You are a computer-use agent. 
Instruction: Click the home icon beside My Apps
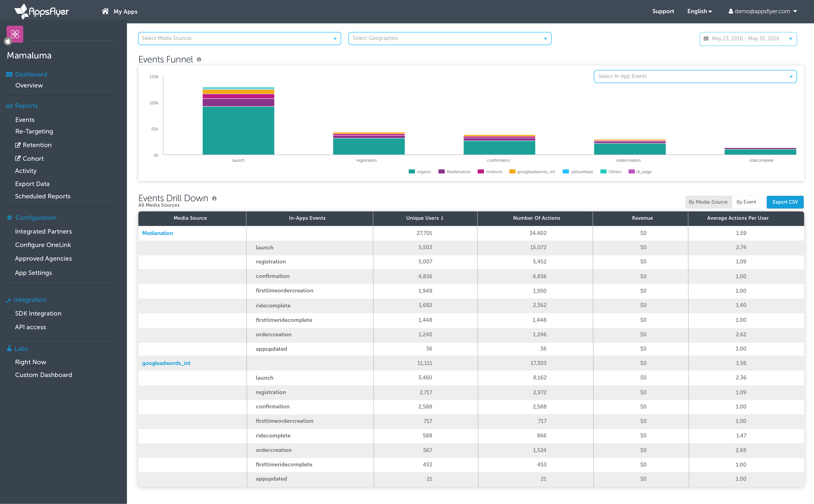(105, 11)
